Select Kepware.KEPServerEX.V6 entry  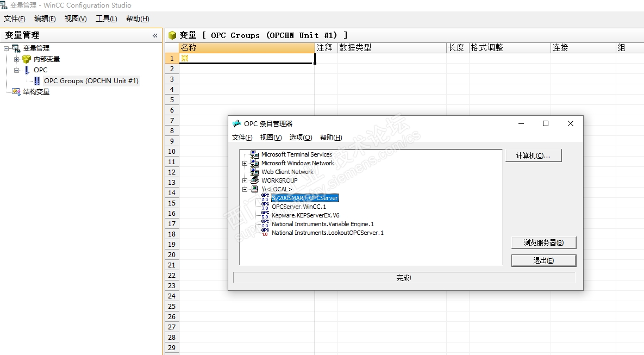[305, 215]
